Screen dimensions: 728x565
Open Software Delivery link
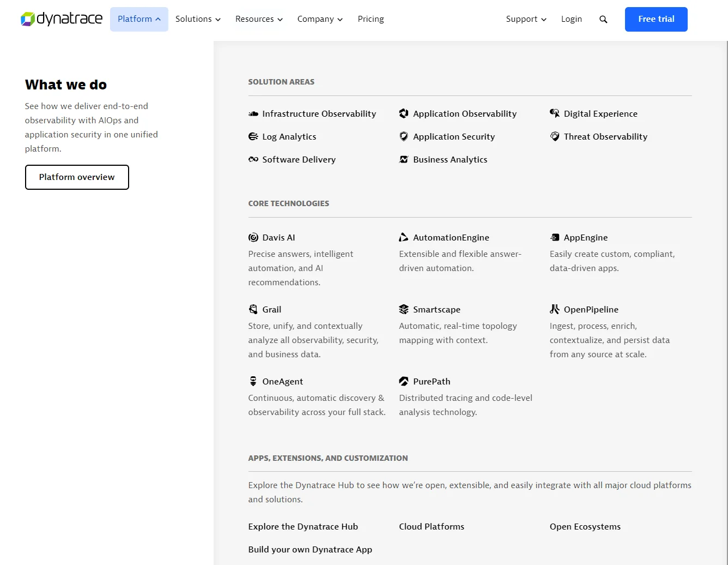tap(299, 159)
